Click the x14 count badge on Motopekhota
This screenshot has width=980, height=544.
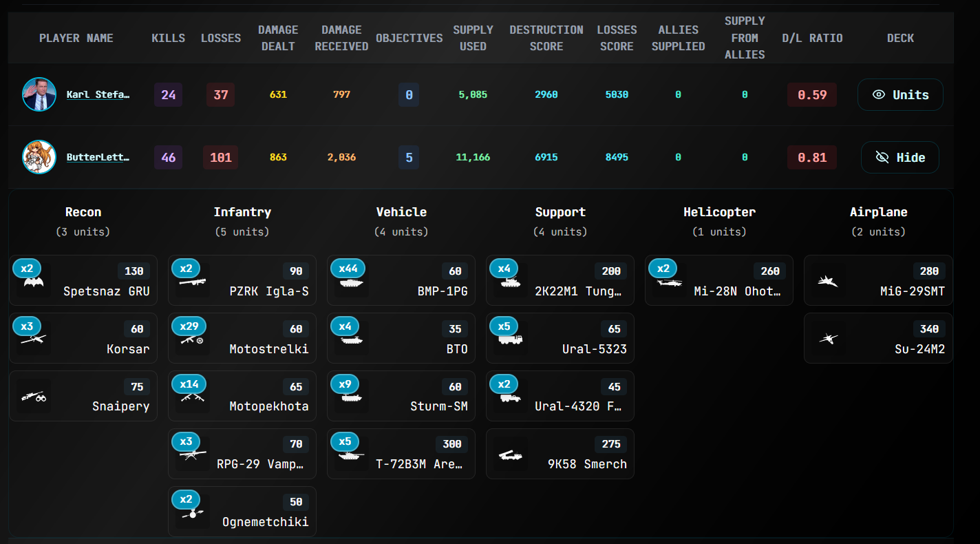click(189, 384)
